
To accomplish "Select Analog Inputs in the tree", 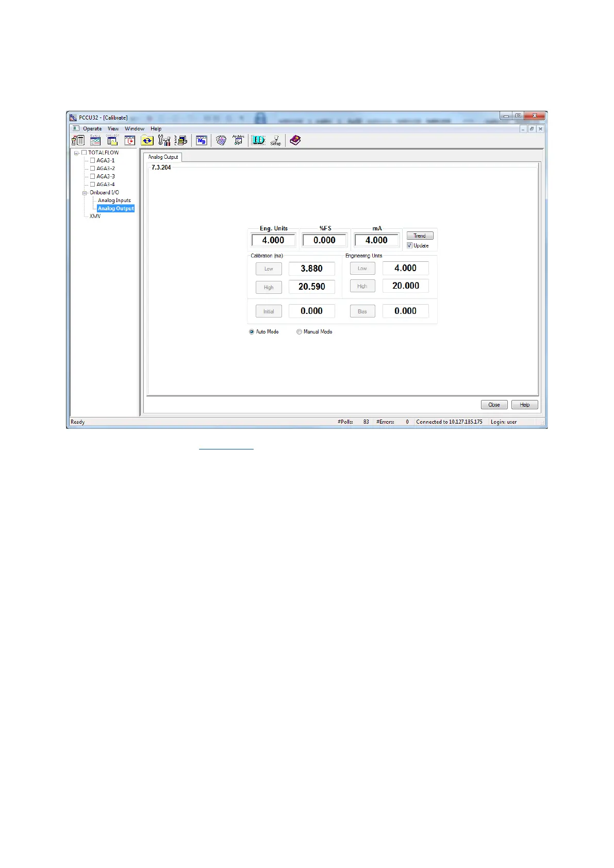I will tap(114, 201).
